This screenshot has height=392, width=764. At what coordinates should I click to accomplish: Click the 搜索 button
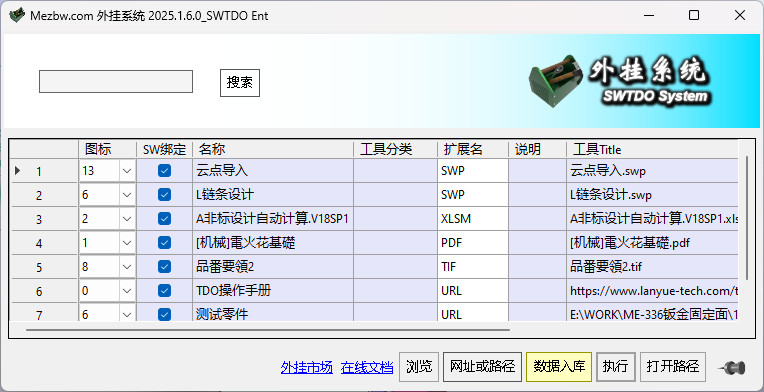coord(240,83)
